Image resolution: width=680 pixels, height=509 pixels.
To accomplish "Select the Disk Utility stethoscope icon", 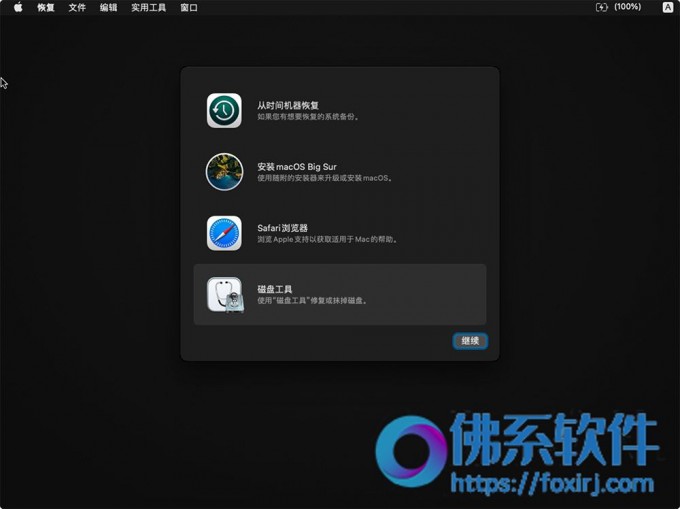I will click(x=225, y=295).
